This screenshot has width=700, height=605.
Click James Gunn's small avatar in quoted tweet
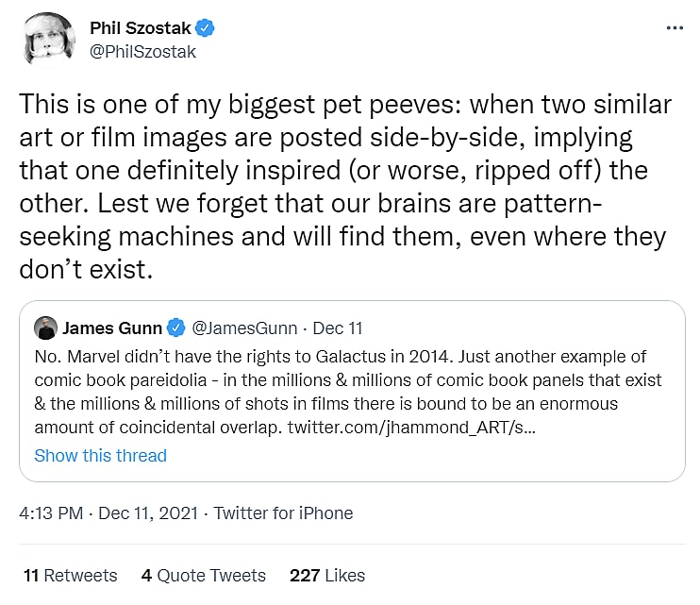(x=45, y=328)
